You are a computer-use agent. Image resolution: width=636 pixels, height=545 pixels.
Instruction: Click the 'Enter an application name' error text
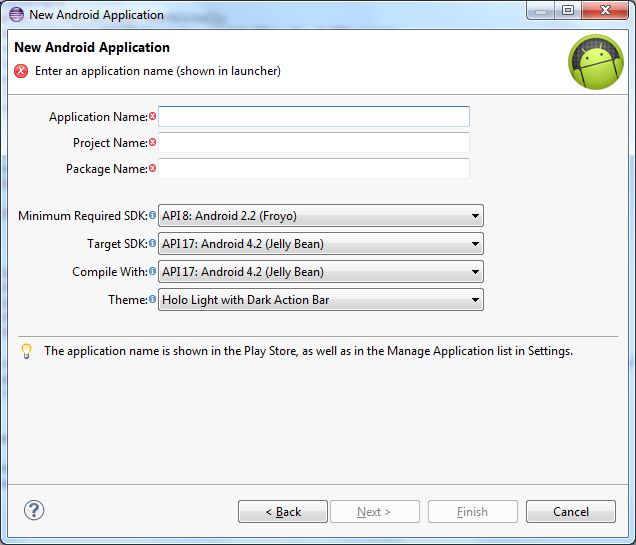point(158,71)
